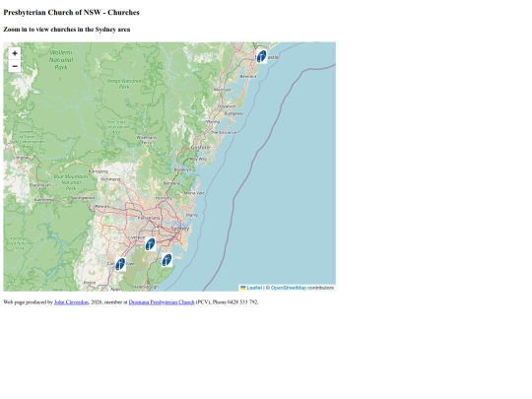Click the Penrith label on the map

point(102,206)
